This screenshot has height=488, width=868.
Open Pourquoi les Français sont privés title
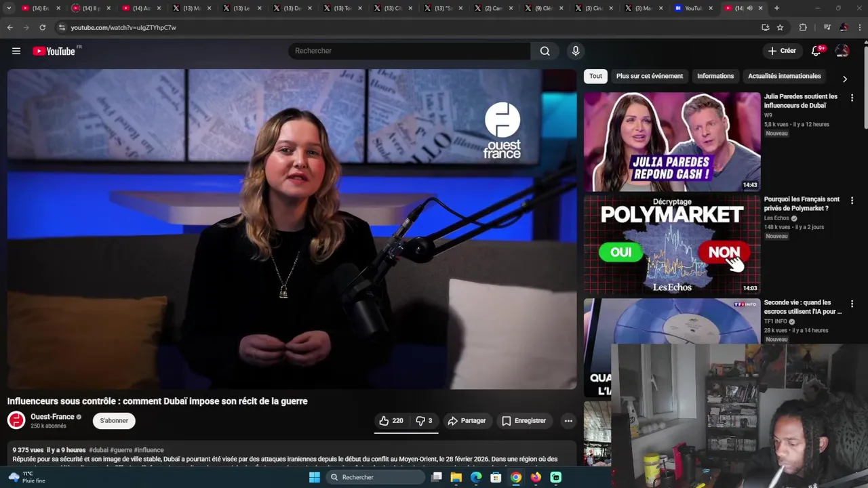(802, 204)
